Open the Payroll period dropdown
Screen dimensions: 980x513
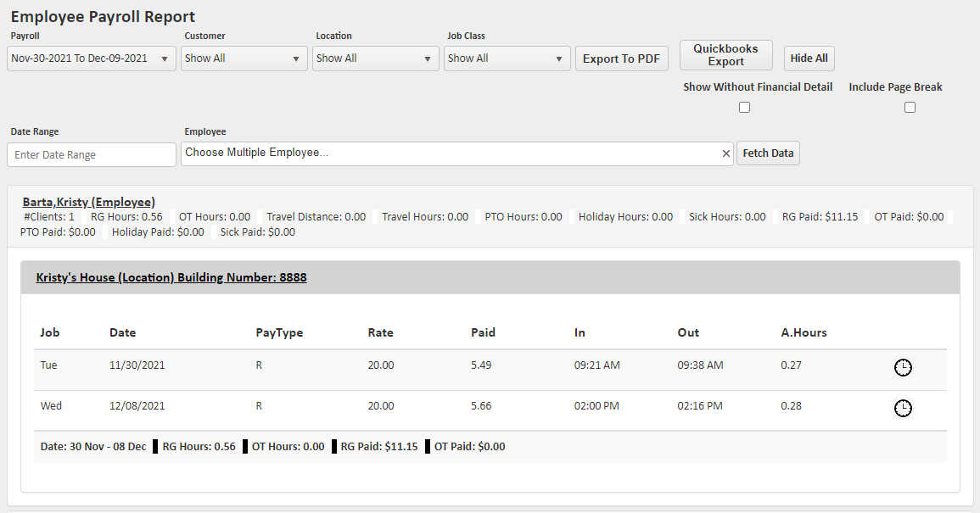[x=92, y=59]
